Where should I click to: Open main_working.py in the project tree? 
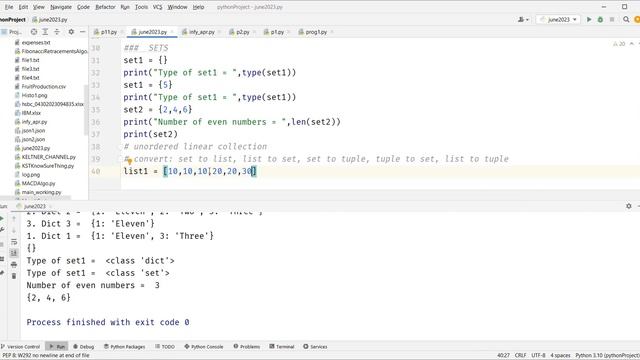click(41, 192)
